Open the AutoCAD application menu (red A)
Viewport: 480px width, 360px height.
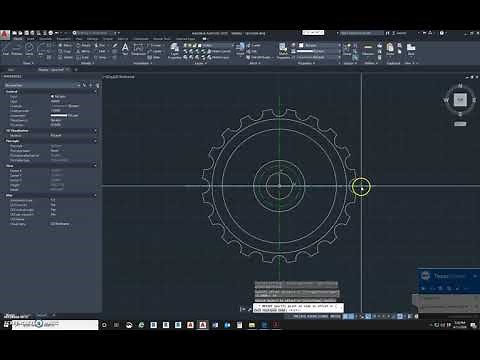click(x=5, y=35)
